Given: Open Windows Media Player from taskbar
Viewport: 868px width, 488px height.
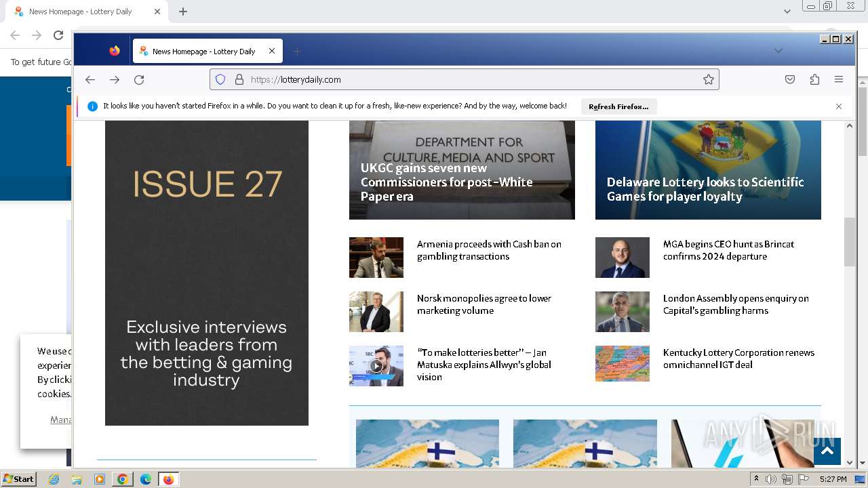Looking at the screenshot, I should click(x=100, y=479).
